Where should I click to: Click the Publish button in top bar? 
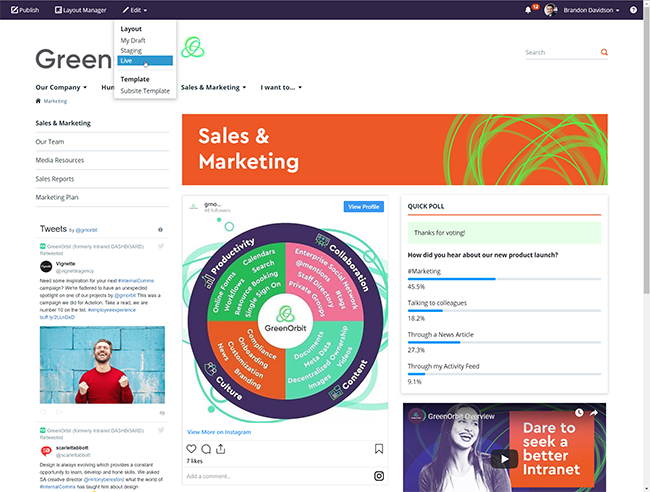click(x=25, y=10)
